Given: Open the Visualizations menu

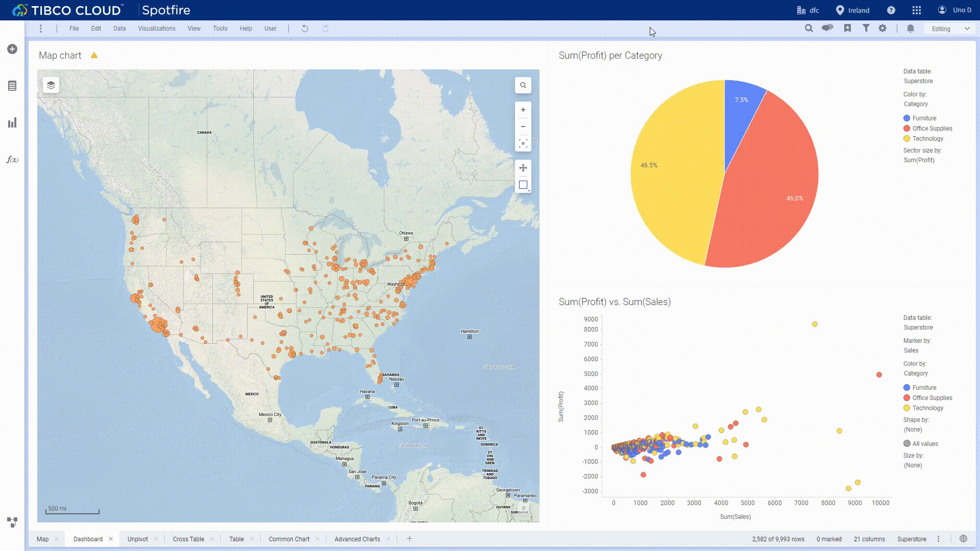Looking at the screenshot, I should (157, 28).
